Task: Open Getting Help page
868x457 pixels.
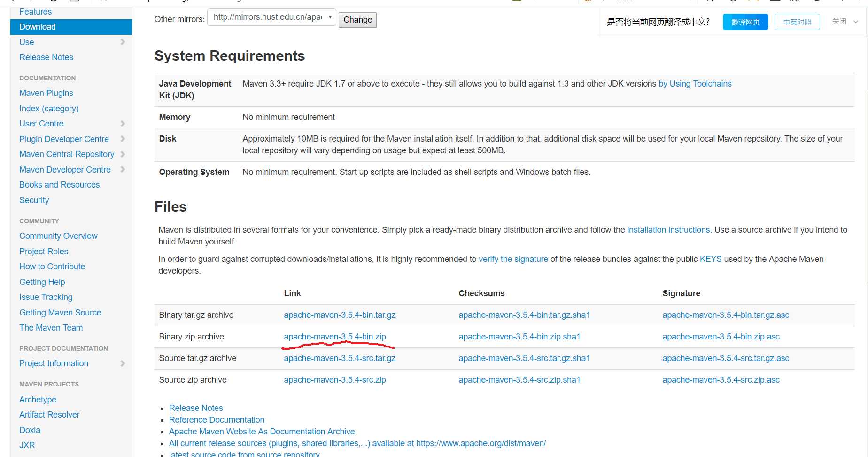Action: pyautogui.click(x=42, y=282)
